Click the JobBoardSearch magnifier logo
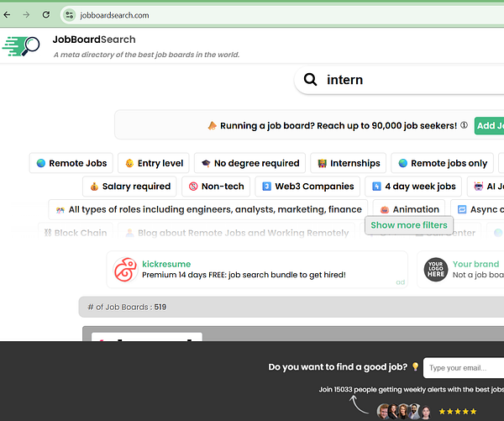This screenshot has width=504, height=421. coord(21,46)
